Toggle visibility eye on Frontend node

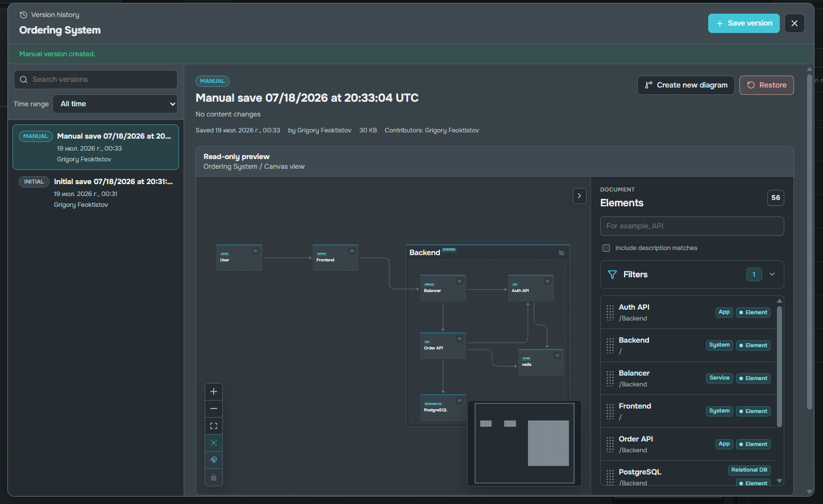click(x=352, y=251)
